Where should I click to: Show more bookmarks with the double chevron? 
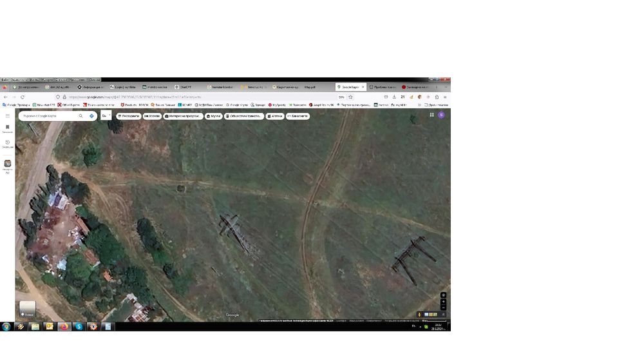419,105
